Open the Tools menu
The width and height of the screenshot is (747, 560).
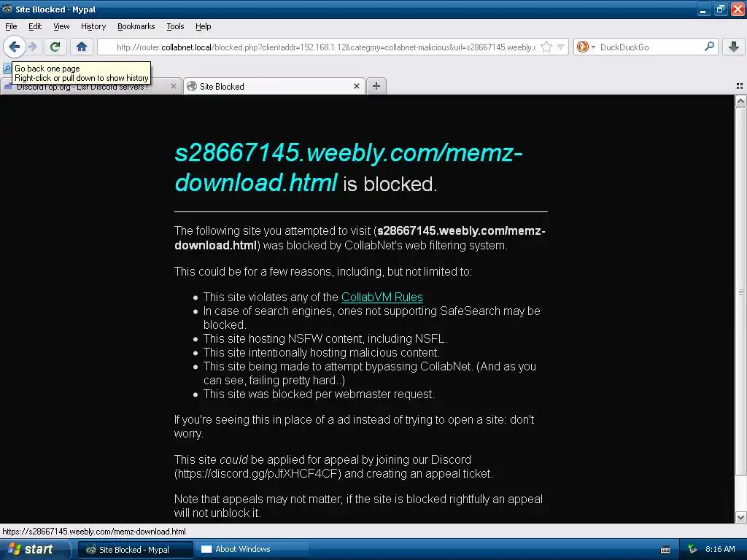pyautogui.click(x=175, y=26)
